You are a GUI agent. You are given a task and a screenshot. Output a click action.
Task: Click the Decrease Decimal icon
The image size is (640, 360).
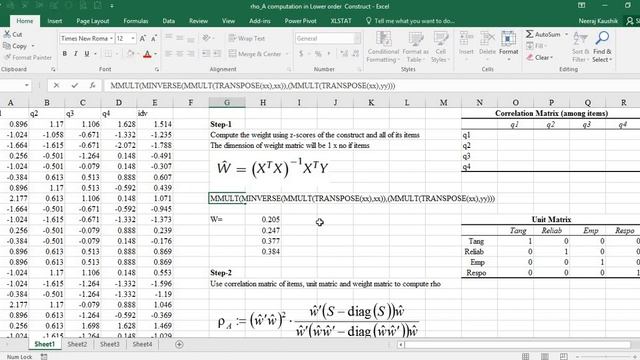(x=356, y=53)
